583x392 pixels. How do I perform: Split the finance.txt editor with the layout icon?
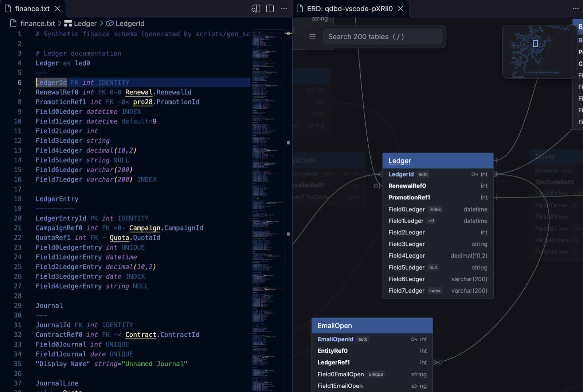click(x=270, y=8)
